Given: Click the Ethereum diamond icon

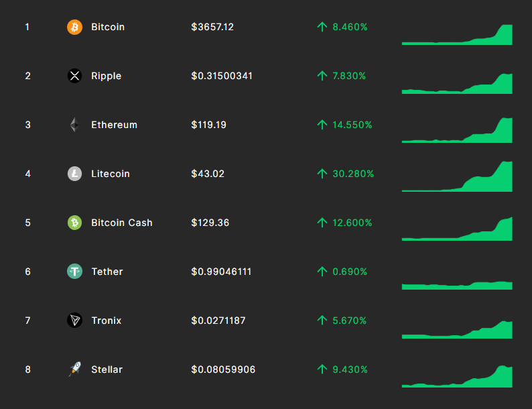Looking at the screenshot, I should tap(74, 125).
